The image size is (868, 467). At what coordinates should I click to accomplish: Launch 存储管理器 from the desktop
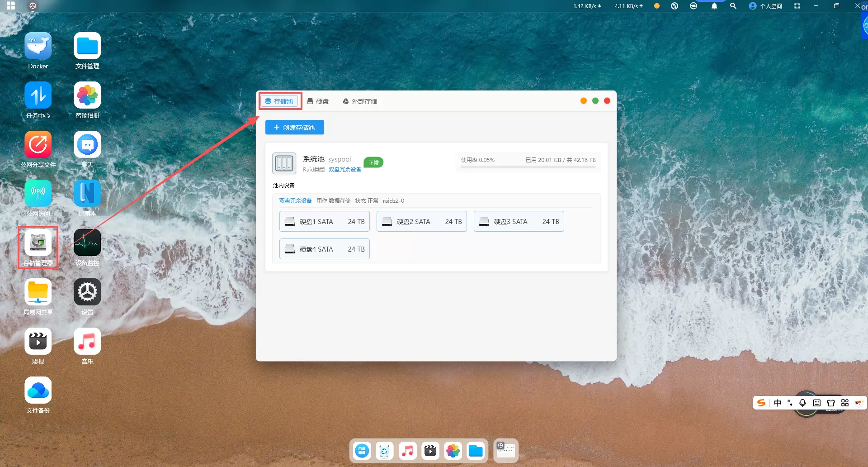pyautogui.click(x=38, y=243)
